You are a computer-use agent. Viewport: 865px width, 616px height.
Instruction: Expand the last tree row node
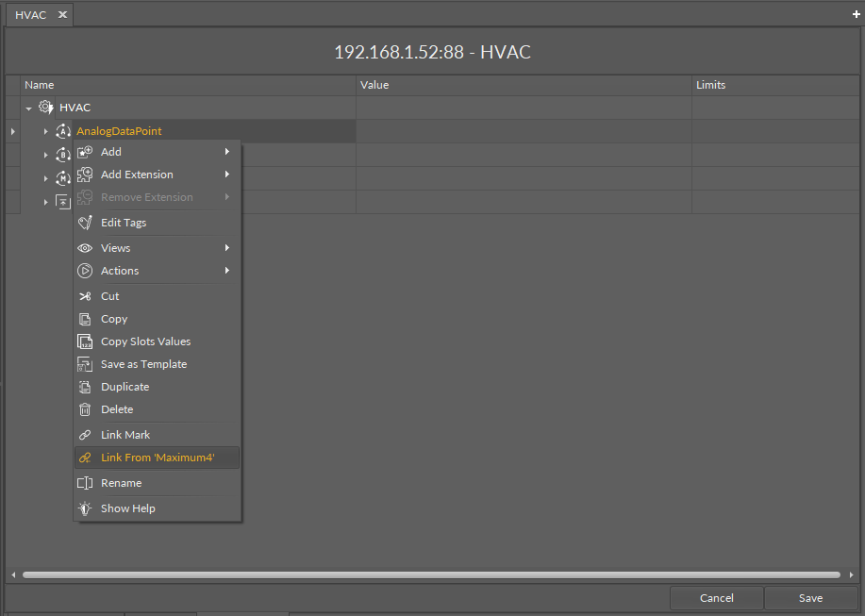point(46,203)
